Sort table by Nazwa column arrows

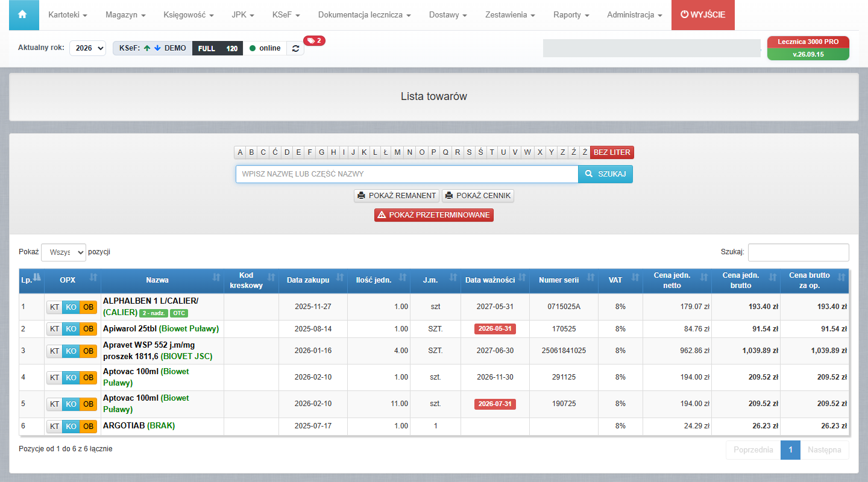click(216, 277)
